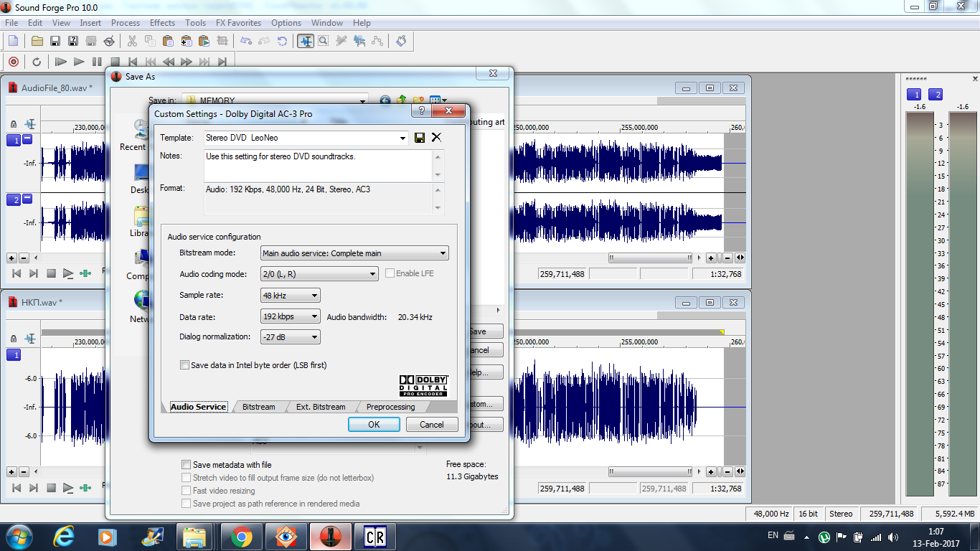
Task: Check Save metadata with file
Action: tap(187, 465)
